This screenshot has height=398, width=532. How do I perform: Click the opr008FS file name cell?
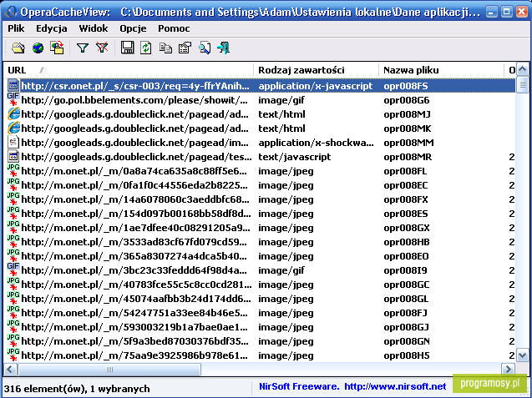click(405, 86)
